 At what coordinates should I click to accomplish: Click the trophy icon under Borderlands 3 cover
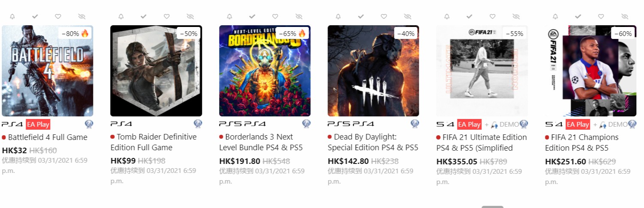pyautogui.click(x=306, y=124)
